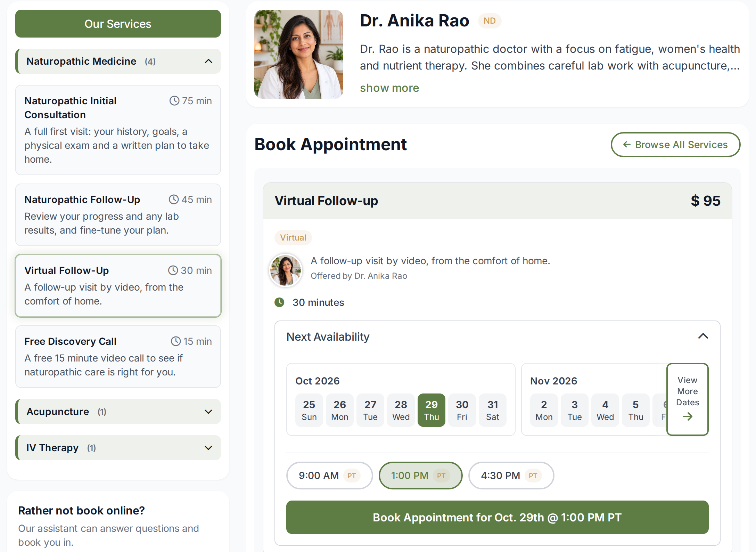
Task: Select the Naturopathic Follow-Up service card
Action: pos(118,215)
